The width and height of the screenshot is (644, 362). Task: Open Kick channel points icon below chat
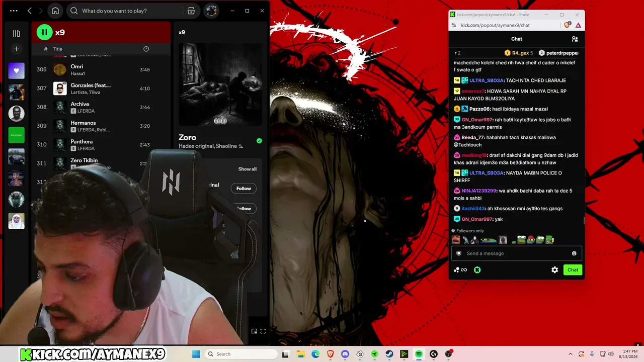pyautogui.click(x=460, y=270)
